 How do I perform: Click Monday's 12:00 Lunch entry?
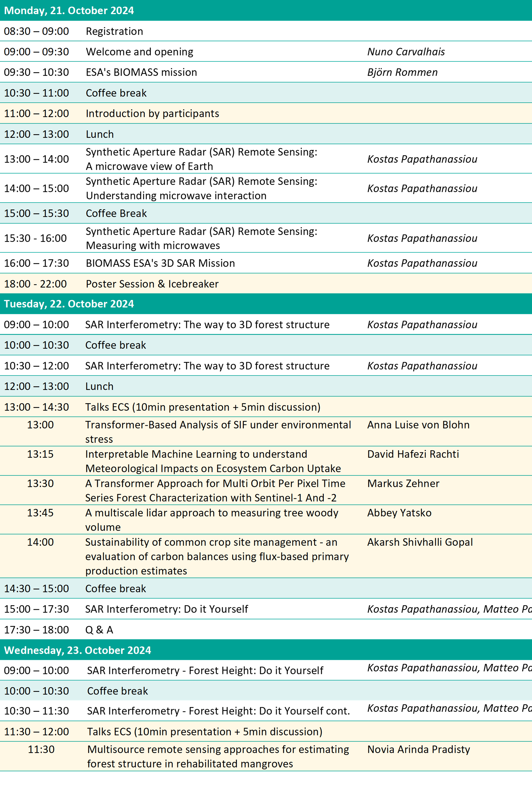point(100,134)
